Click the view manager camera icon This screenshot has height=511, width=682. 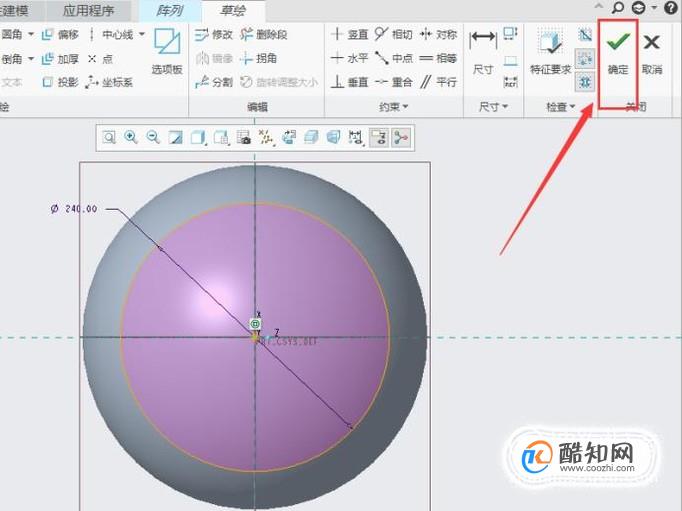[x=244, y=138]
